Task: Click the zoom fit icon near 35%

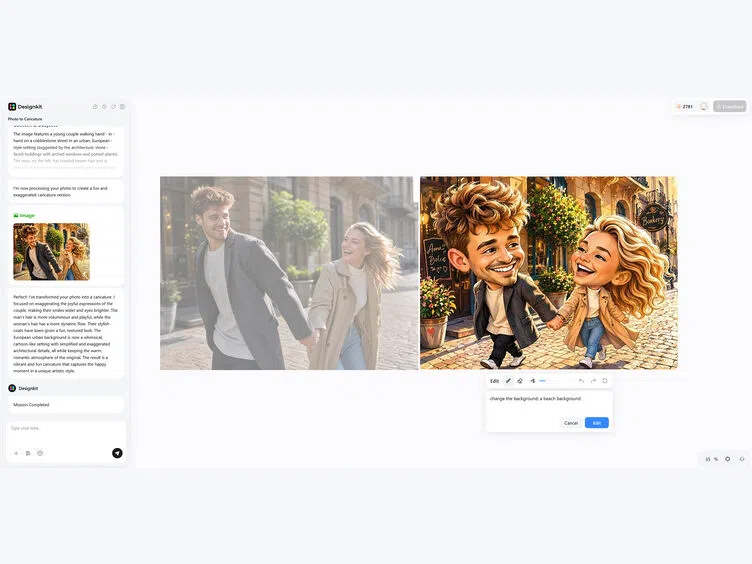Action: [x=728, y=459]
